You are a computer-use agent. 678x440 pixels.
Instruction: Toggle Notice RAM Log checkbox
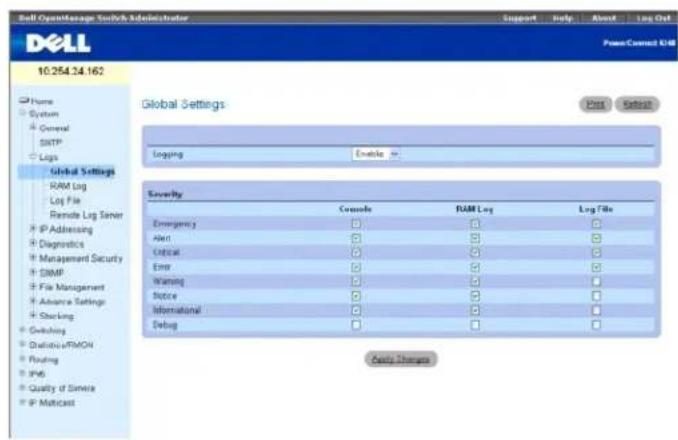click(475, 296)
